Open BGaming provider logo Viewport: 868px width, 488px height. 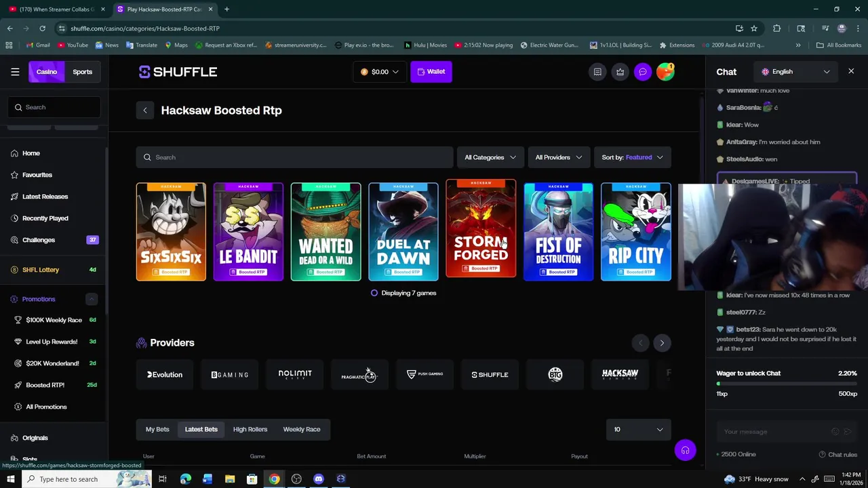[x=229, y=375]
